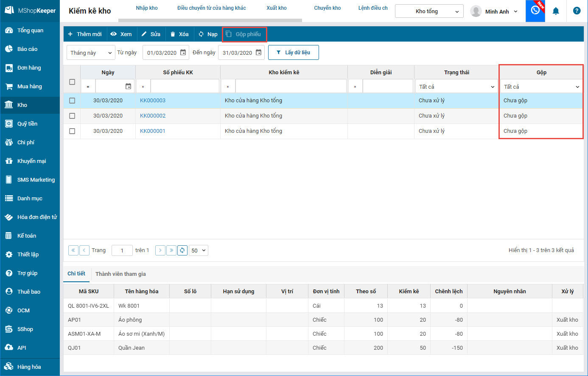Click the Thêm mới toolbar button
Screen dimensions: 588x376
[x=85, y=34]
